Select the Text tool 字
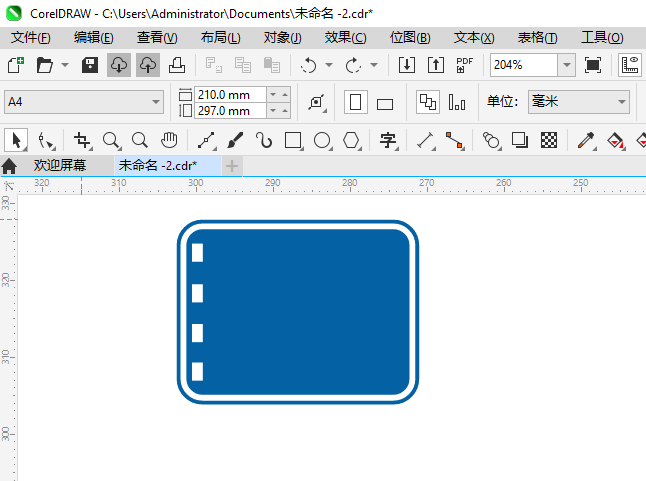646x481 pixels. pos(389,140)
